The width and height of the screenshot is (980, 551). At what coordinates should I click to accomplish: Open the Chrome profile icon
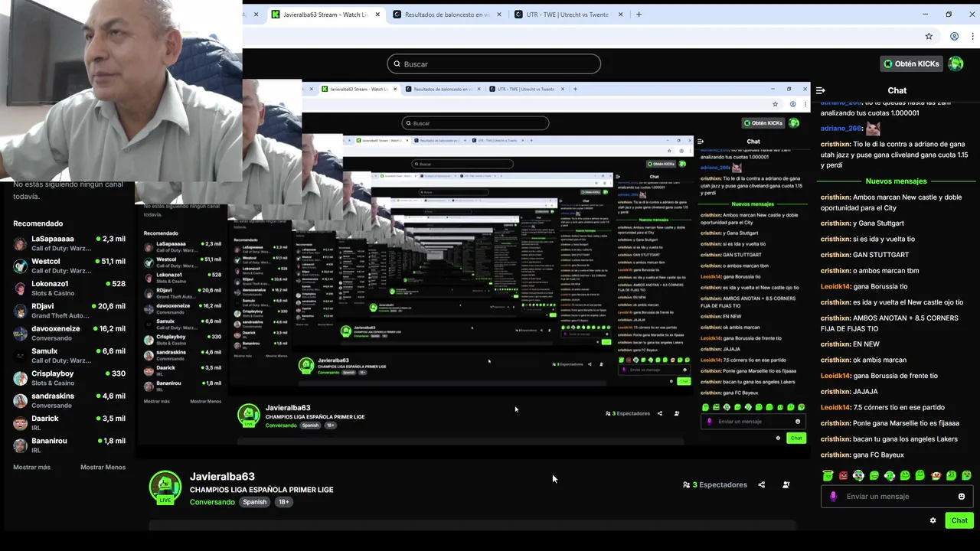pos(954,36)
